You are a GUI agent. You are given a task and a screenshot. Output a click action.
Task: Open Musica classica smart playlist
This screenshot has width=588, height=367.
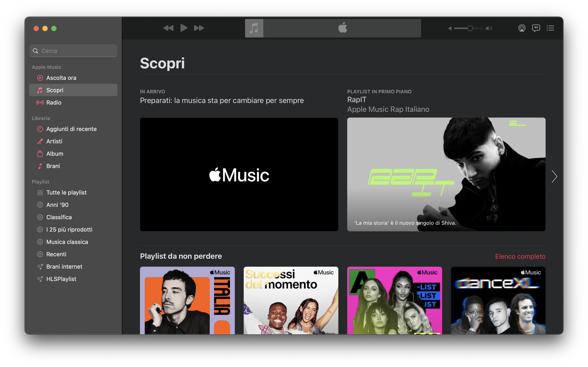[73, 242]
